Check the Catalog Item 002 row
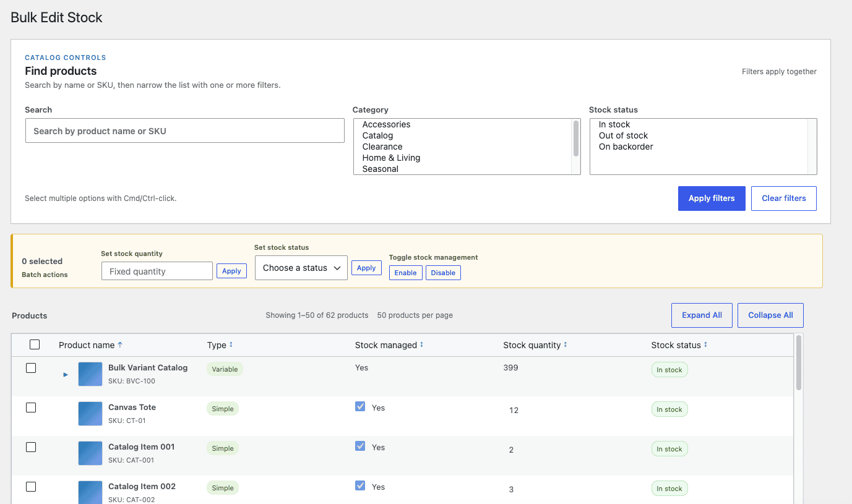Image resolution: width=852 pixels, height=504 pixels. tap(31, 487)
